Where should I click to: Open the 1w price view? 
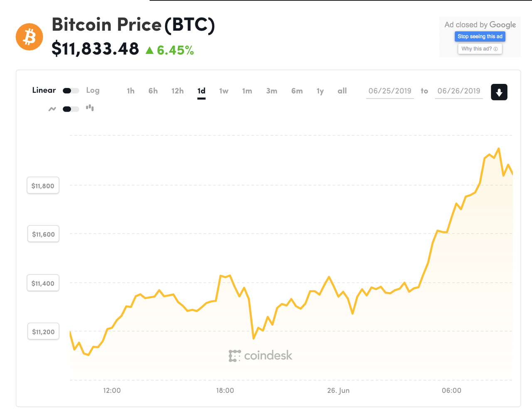[x=224, y=91]
